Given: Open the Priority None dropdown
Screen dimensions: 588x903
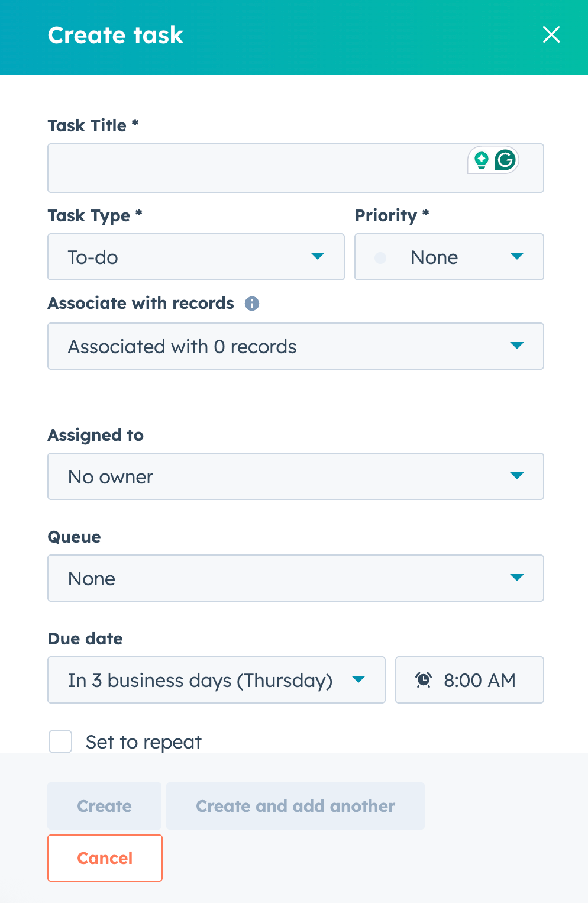Looking at the screenshot, I should click(448, 257).
